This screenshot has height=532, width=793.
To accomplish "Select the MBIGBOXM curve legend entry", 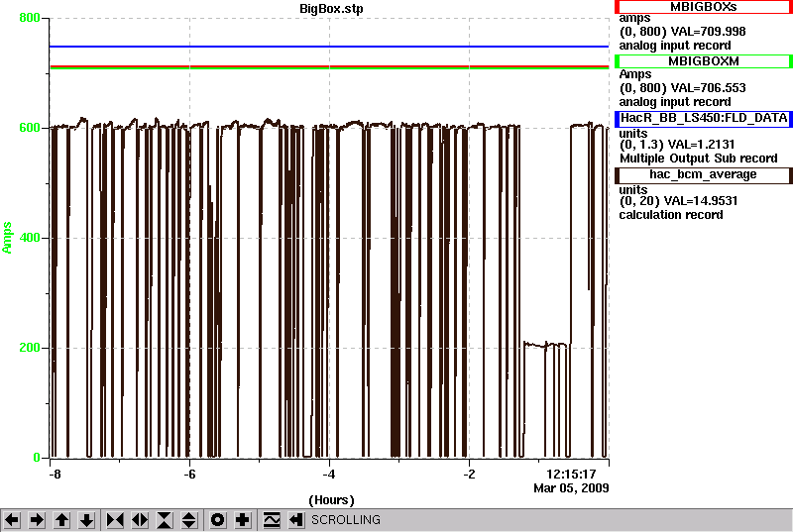I will tap(704, 61).
